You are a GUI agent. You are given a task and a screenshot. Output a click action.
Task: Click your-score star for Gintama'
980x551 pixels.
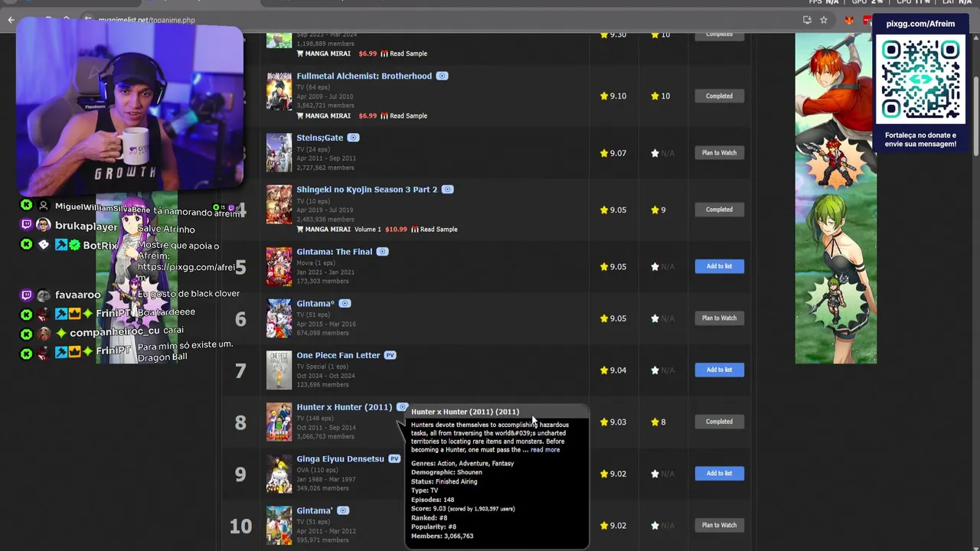[655, 525]
